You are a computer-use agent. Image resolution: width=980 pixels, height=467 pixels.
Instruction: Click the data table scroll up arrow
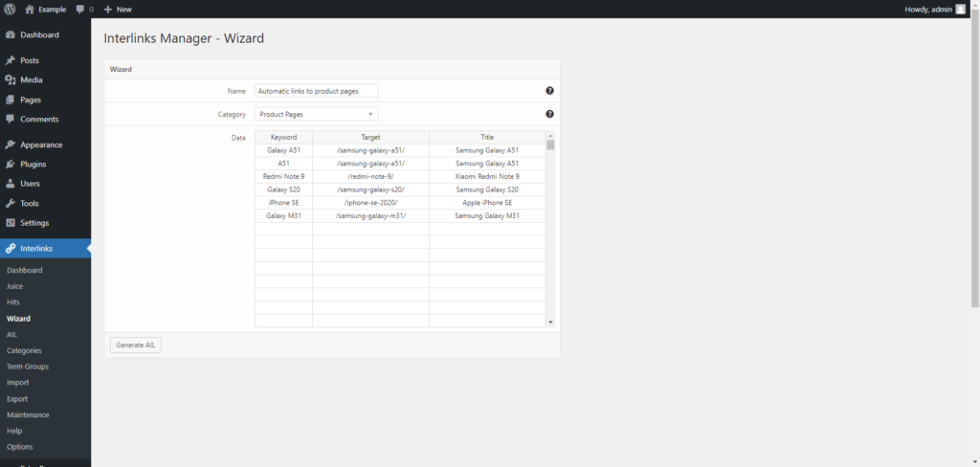click(x=550, y=135)
